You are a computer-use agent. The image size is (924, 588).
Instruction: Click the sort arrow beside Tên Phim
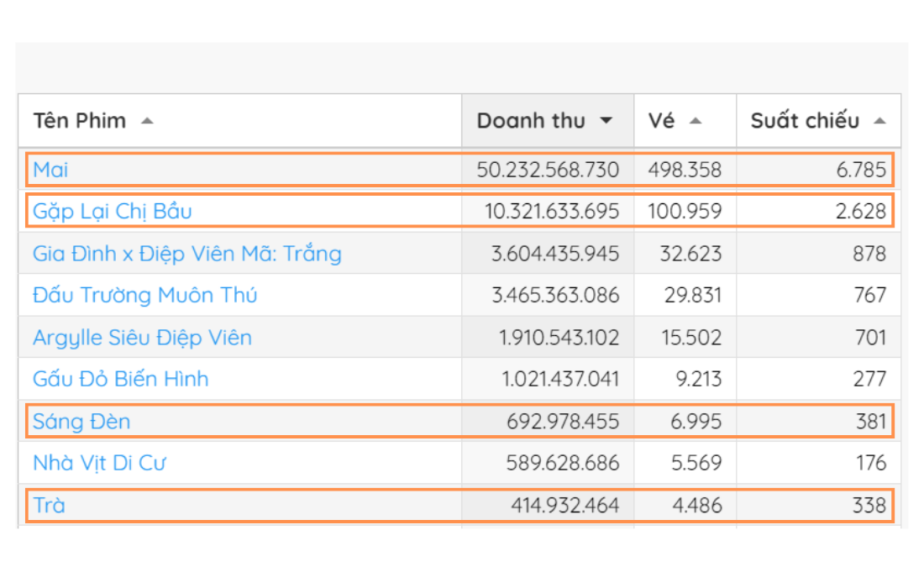(147, 121)
